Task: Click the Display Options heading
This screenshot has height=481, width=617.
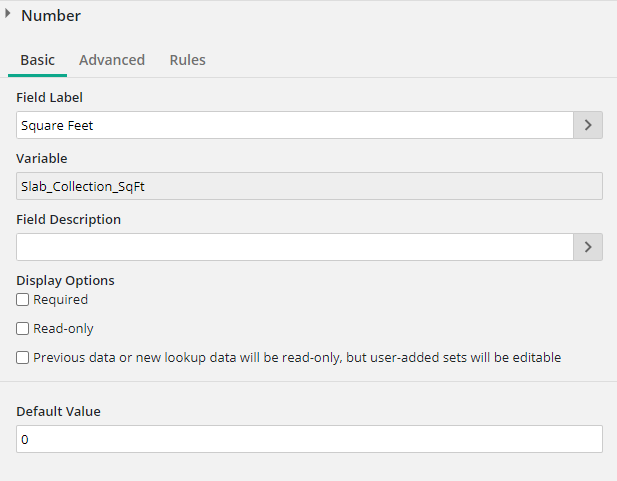Action: point(65,280)
